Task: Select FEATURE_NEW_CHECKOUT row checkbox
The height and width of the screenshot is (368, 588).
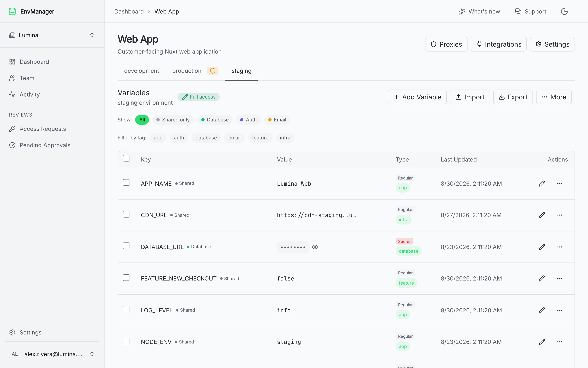Action: [126, 278]
